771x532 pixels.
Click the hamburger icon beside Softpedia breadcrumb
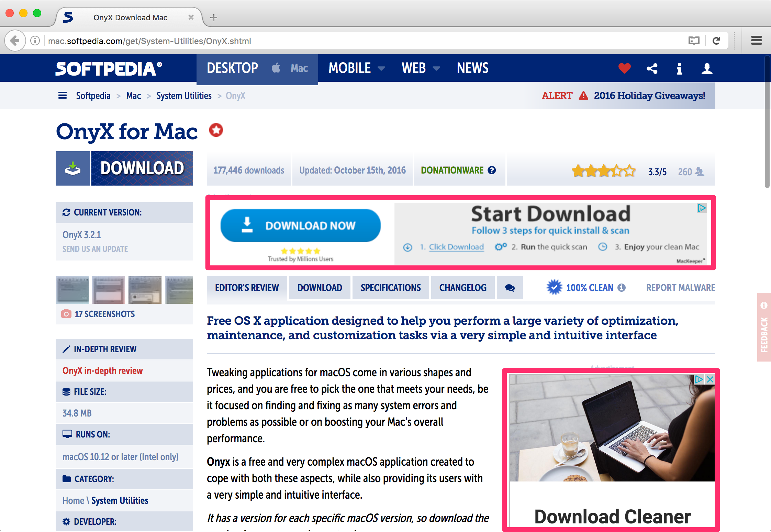63,95
